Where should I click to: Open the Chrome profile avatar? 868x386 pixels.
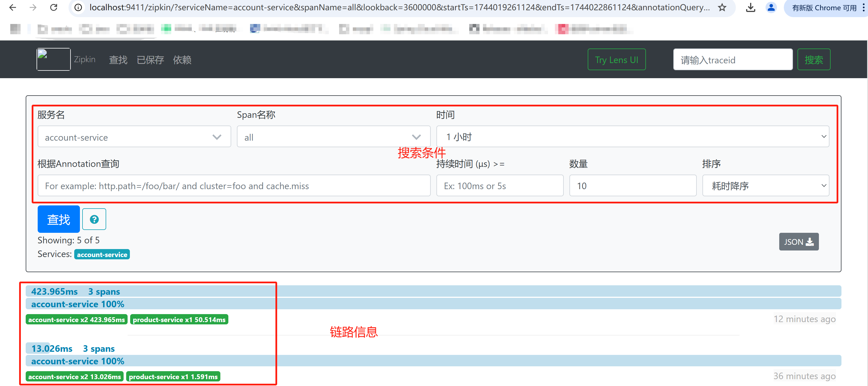(x=771, y=7)
